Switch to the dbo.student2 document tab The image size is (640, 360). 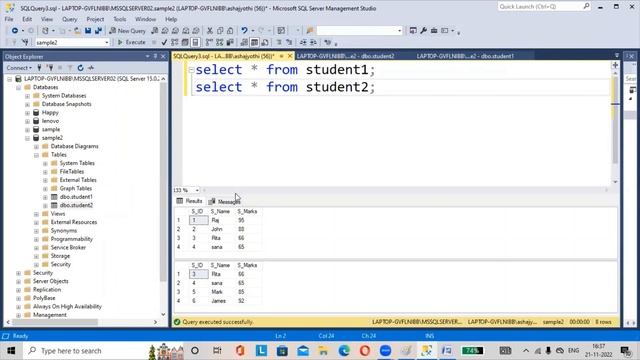tap(345, 56)
